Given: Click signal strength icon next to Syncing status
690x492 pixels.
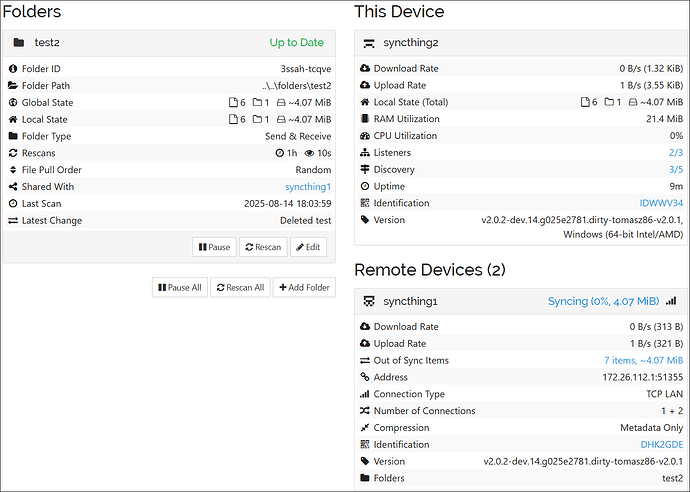Looking at the screenshot, I should point(671,301).
